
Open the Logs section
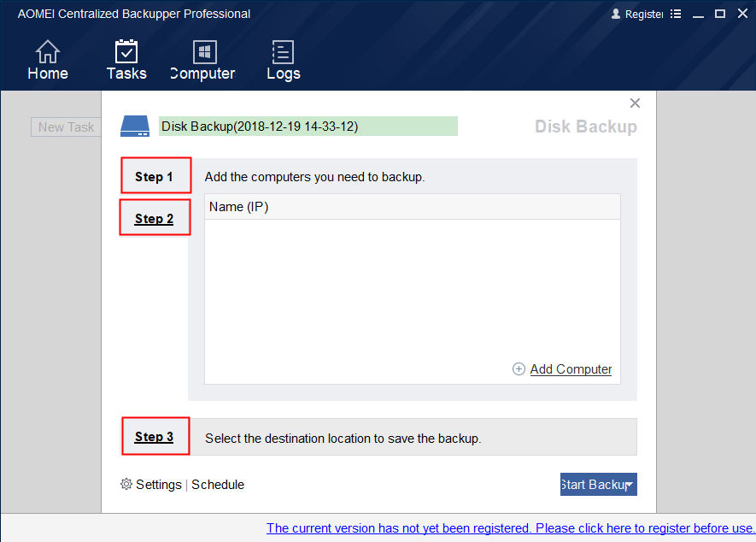283,60
